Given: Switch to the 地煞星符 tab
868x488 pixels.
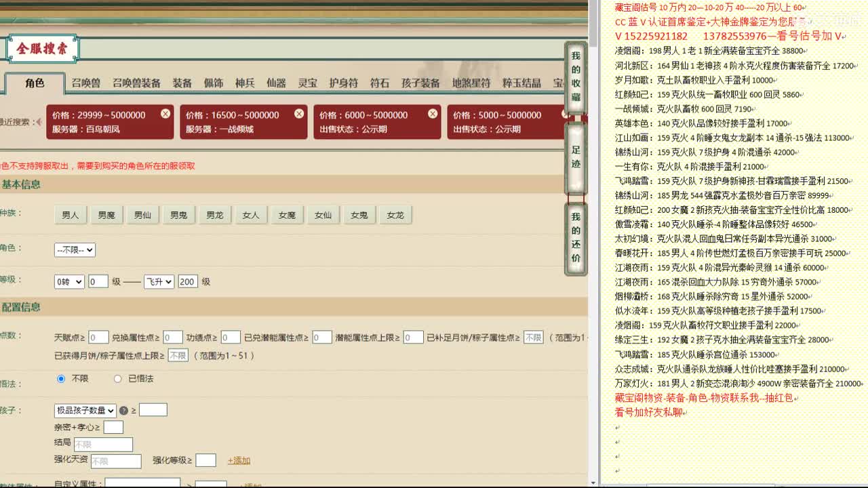Looking at the screenshot, I should point(471,83).
